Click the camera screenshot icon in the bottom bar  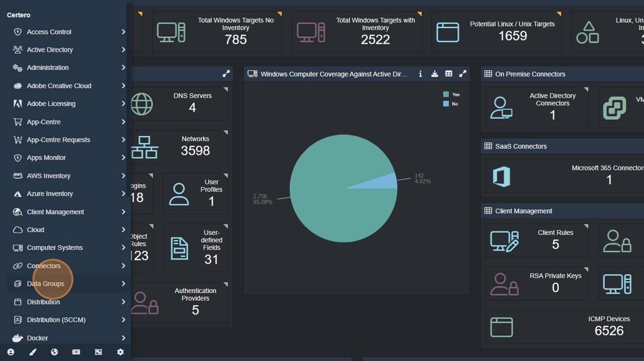76,352
